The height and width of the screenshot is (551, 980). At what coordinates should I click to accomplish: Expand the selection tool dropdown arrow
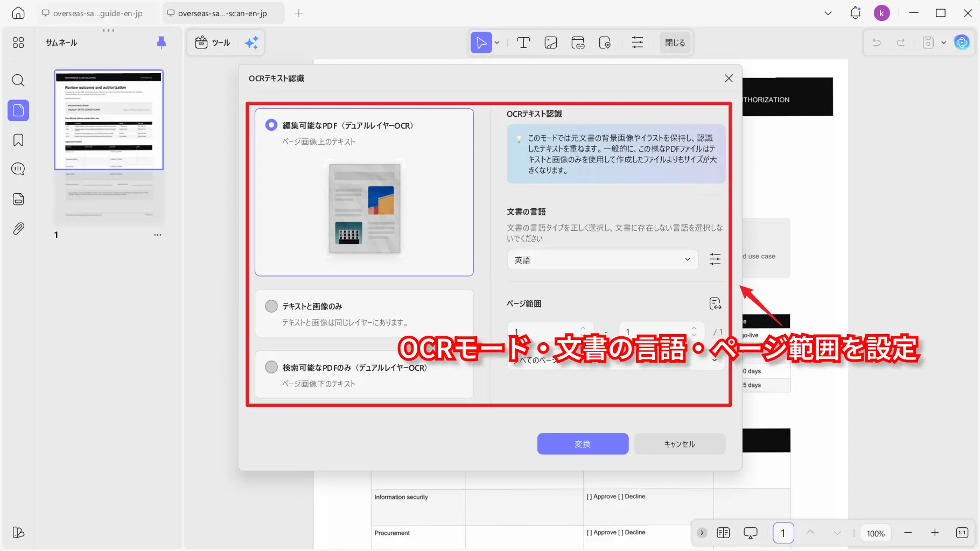pos(497,43)
